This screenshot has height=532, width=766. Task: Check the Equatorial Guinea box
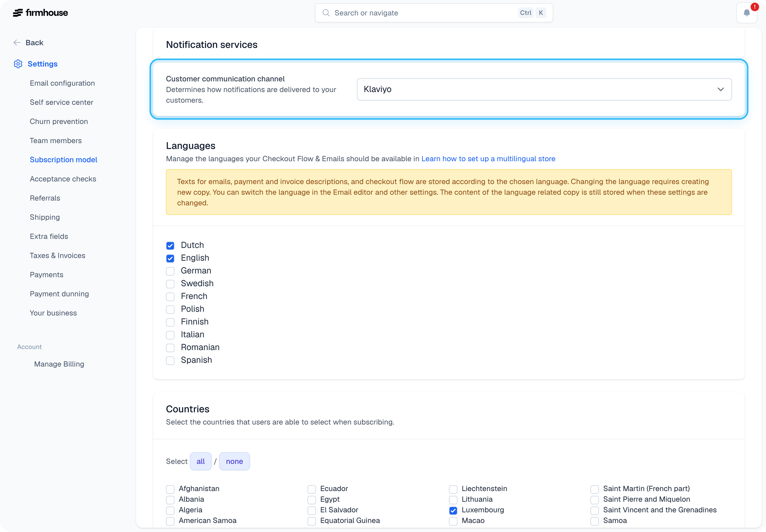coord(312,521)
